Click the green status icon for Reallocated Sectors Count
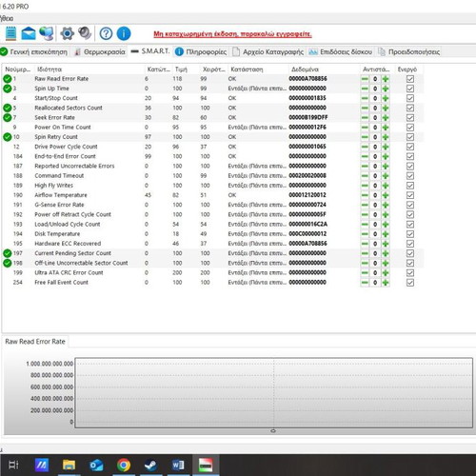 pyautogui.click(x=8, y=108)
